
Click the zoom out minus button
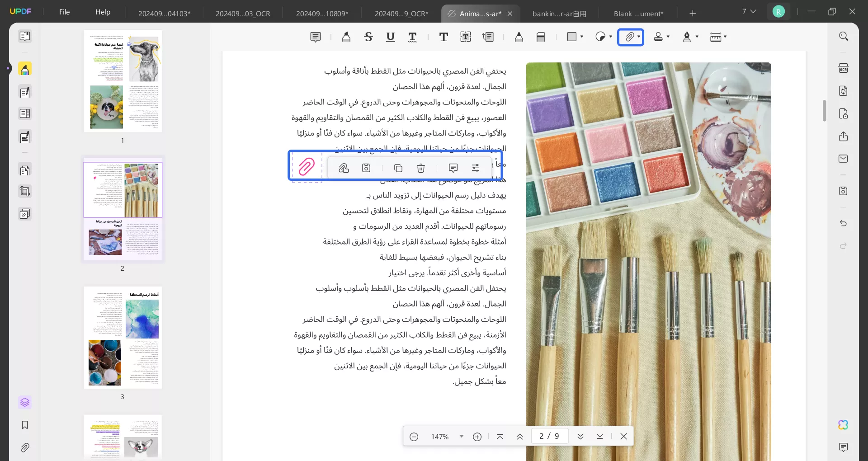(x=414, y=437)
